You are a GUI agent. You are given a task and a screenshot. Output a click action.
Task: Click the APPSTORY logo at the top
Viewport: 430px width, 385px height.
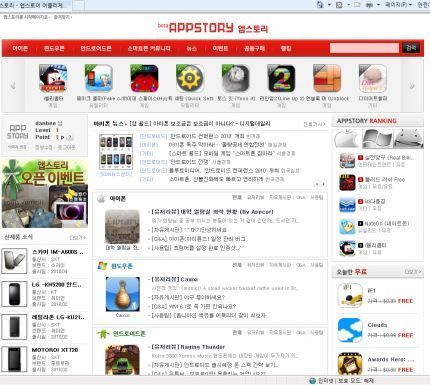[213, 28]
